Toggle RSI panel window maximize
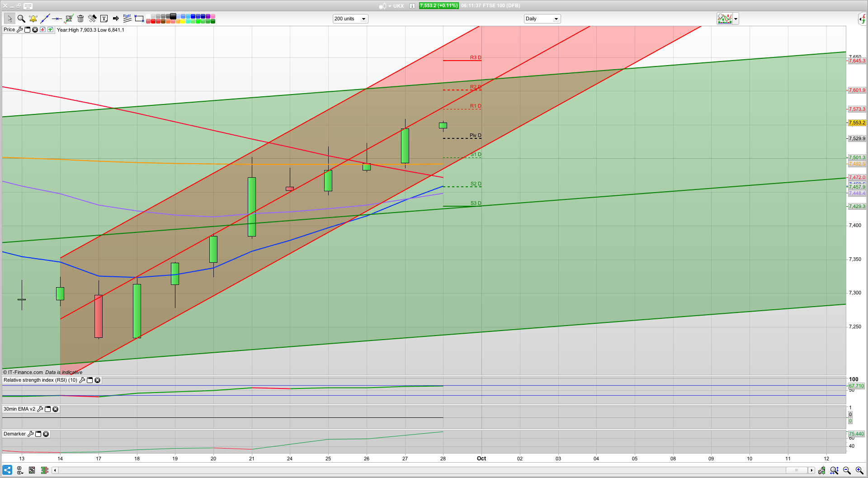The height and width of the screenshot is (478, 868). point(90,380)
